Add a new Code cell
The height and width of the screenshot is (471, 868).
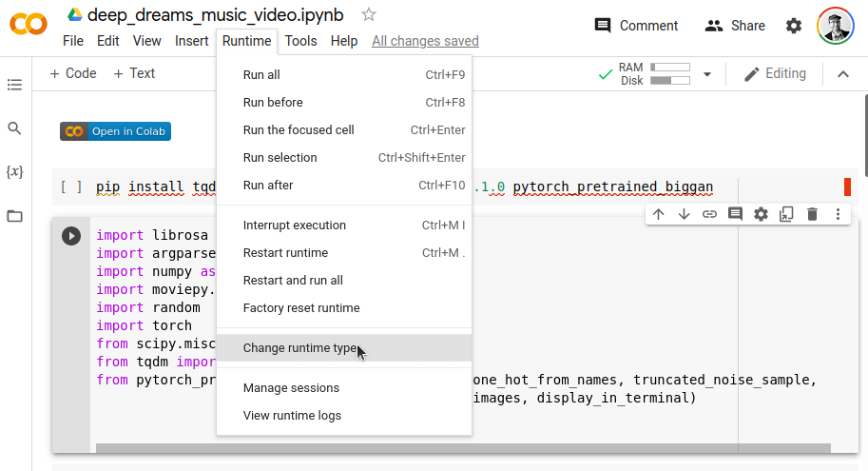tap(73, 73)
